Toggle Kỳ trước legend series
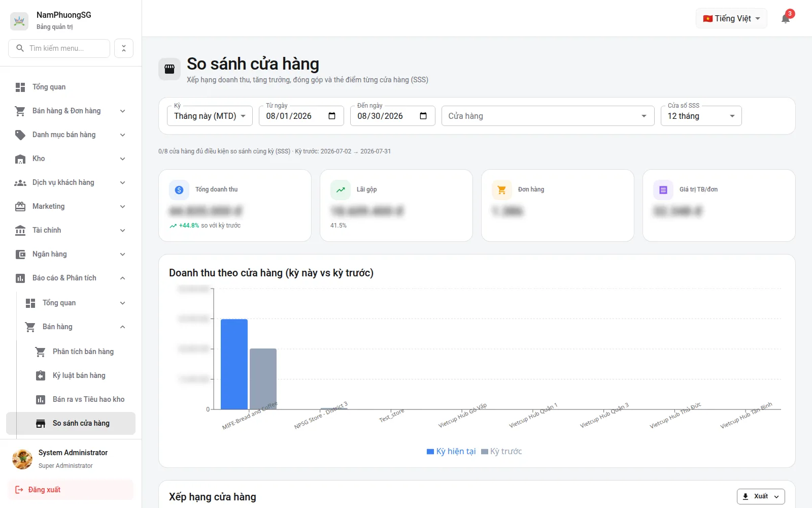Screen dimensions: 812x508 click(x=501, y=451)
